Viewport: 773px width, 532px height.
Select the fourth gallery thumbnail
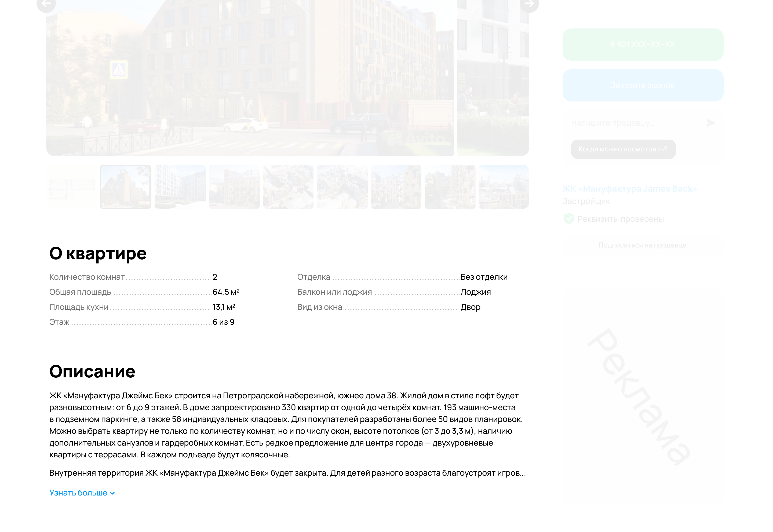(x=234, y=187)
